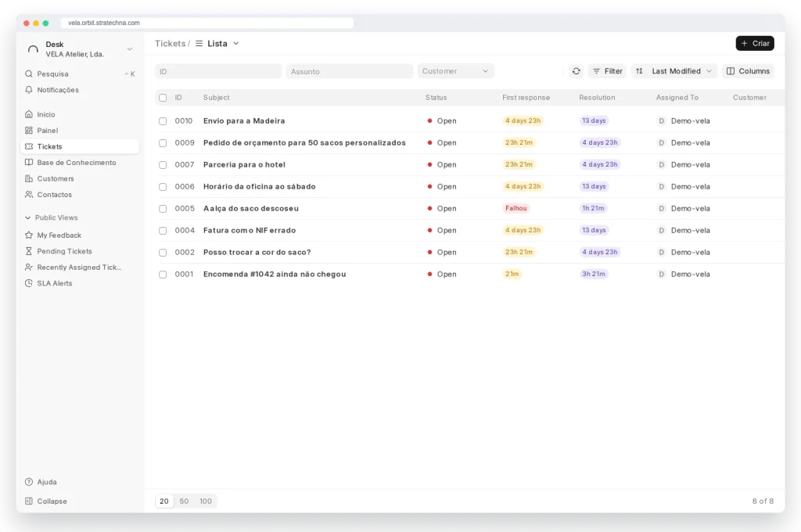Open the Lista view dropdown
The width and height of the screenshot is (801, 532).
coord(217,44)
